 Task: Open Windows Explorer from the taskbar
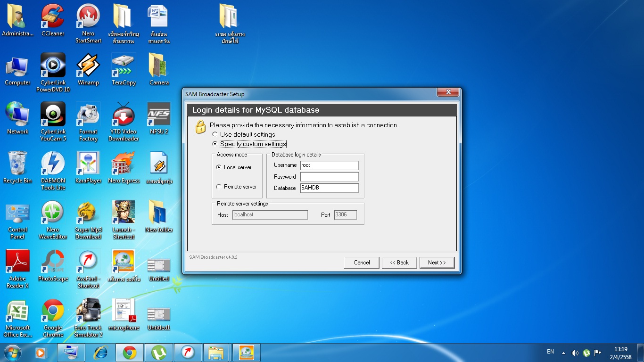(x=217, y=353)
